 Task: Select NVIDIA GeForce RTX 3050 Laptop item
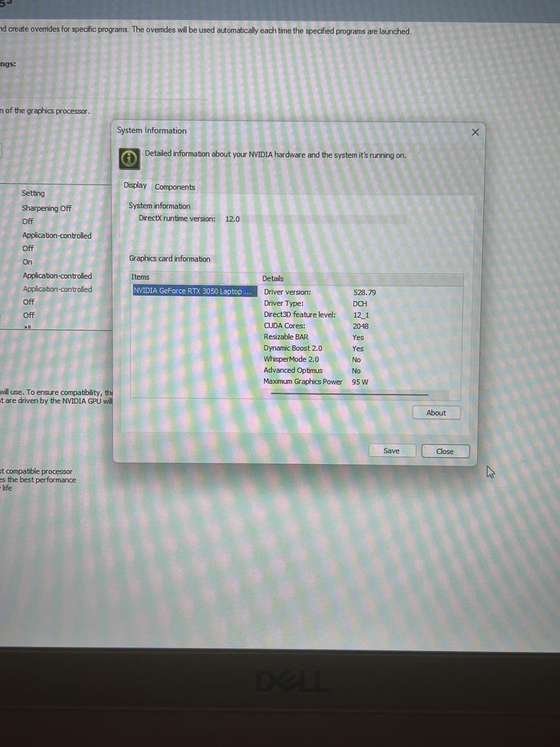pyautogui.click(x=194, y=291)
